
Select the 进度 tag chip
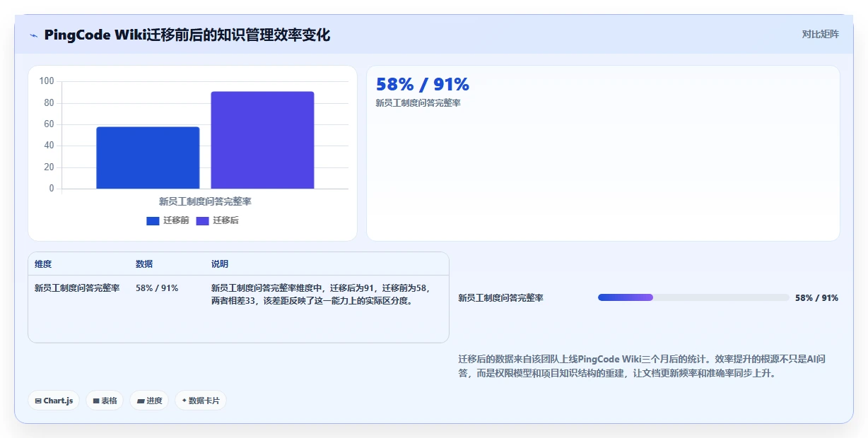[x=149, y=401]
